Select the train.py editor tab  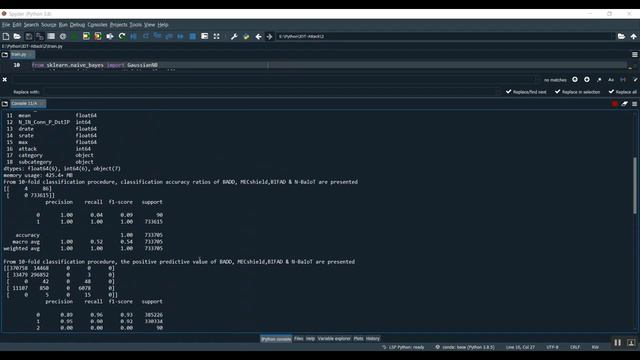22,54
